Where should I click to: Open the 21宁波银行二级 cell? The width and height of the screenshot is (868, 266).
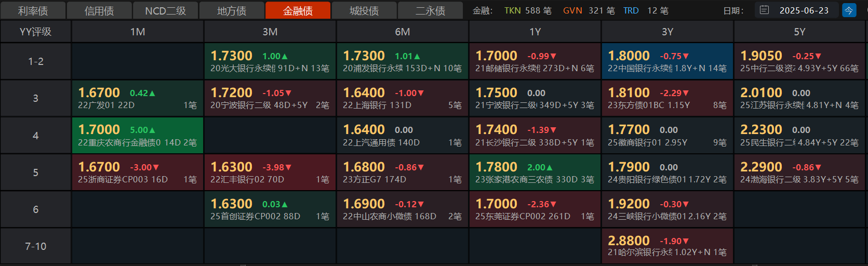(x=535, y=98)
